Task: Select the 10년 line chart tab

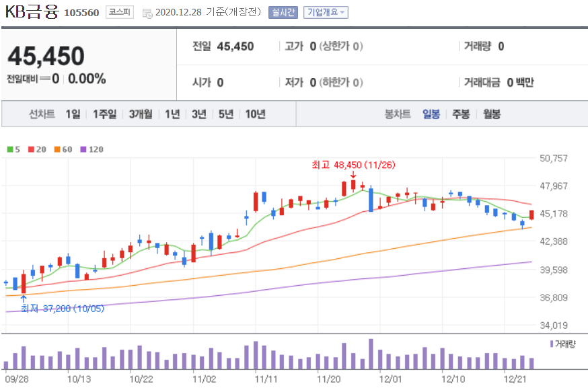Action: point(256,114)
